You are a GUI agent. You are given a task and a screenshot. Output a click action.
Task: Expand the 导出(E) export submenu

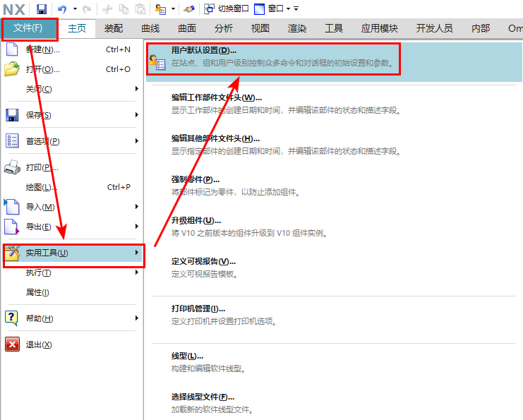click(x=72, y=227)
